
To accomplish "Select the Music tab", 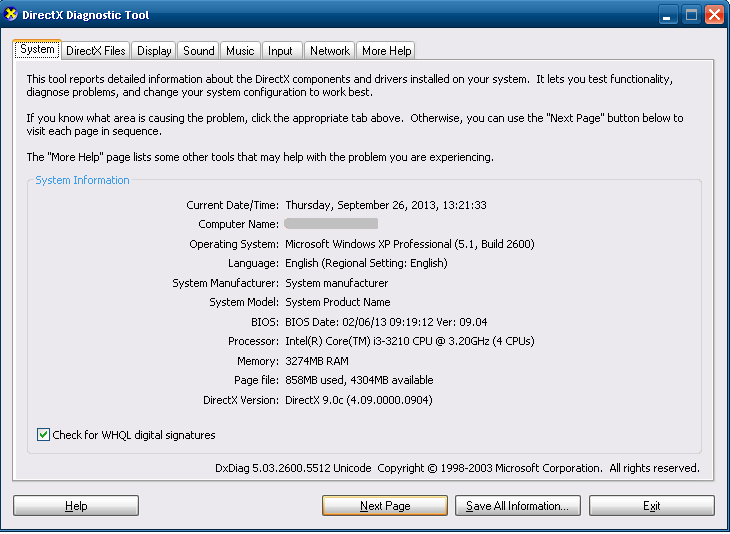I will pyautogui.click(x=240, y=51).
